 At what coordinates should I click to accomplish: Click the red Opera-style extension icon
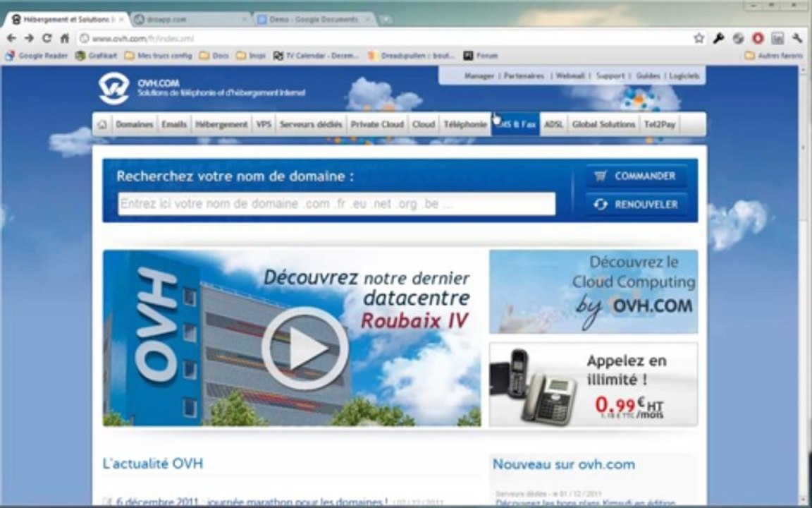(x=758, y=38)
